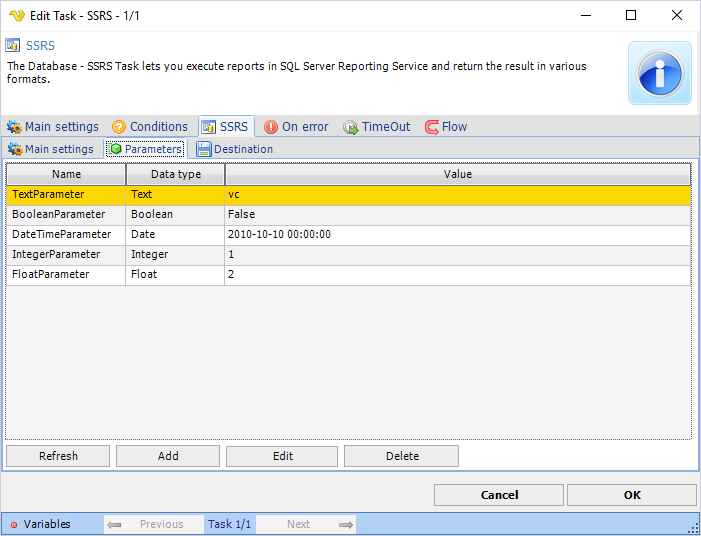Click Cancel to discard changes
This screenshot has width=701, height=536.
tap(499, 495)
